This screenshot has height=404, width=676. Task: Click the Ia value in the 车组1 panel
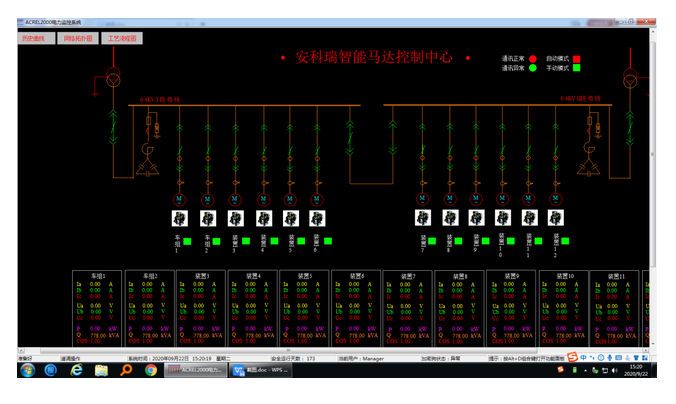[95, 285]
